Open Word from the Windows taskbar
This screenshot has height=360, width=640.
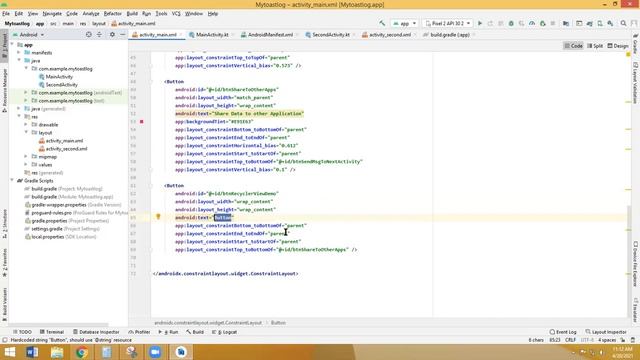pos(32,352)
